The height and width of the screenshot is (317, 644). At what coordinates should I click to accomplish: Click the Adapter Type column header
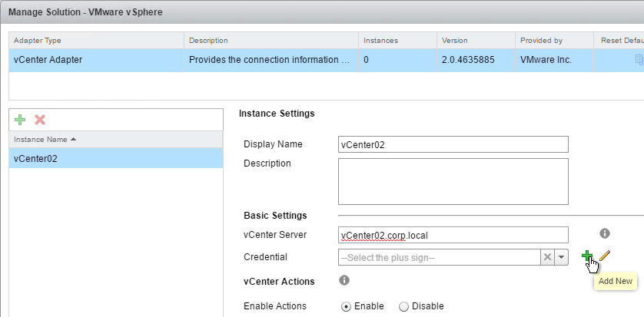[x=97, y=41]
